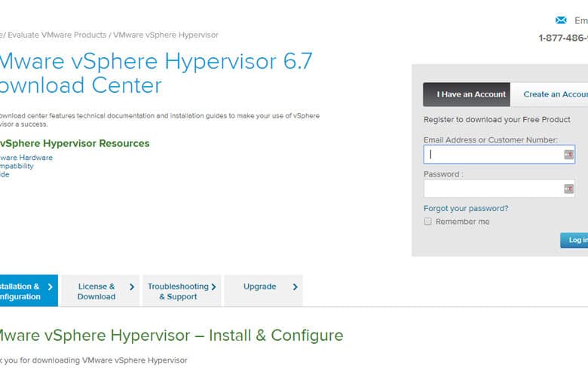This screenshot has height=377, width=588.
Task: Open the Troubleshooting & Support tab
Action: 182,291
